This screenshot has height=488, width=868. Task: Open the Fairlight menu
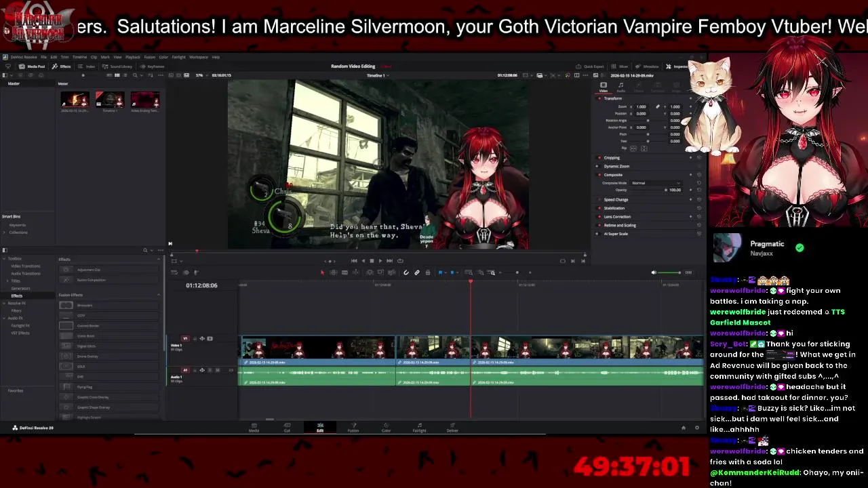[x=178, y=57]
